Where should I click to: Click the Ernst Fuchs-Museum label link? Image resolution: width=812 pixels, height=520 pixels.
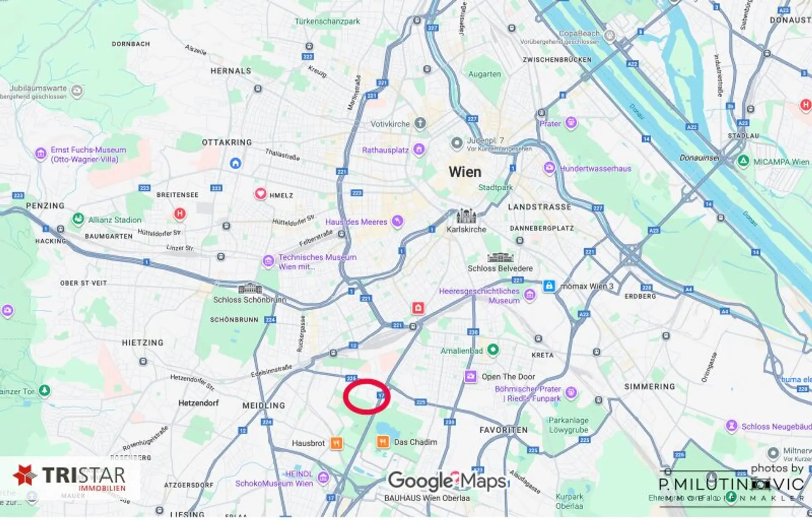[x=88, y=154]
